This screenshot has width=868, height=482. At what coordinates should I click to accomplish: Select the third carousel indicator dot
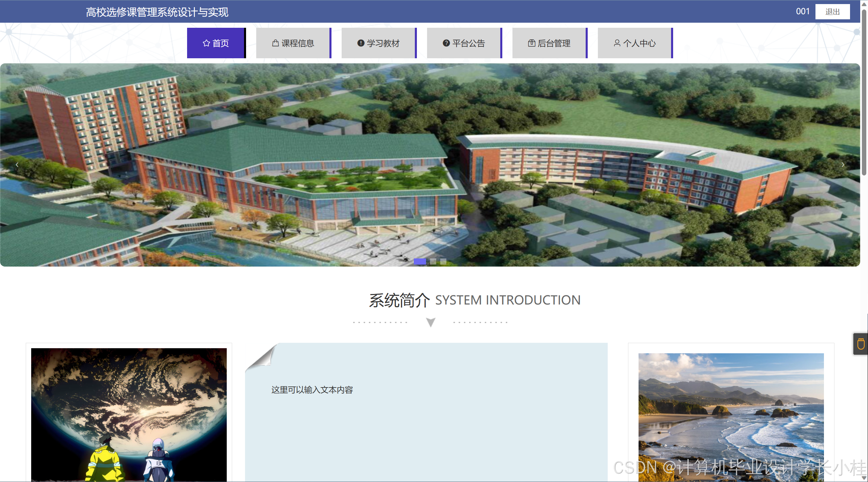coord(443,261)
